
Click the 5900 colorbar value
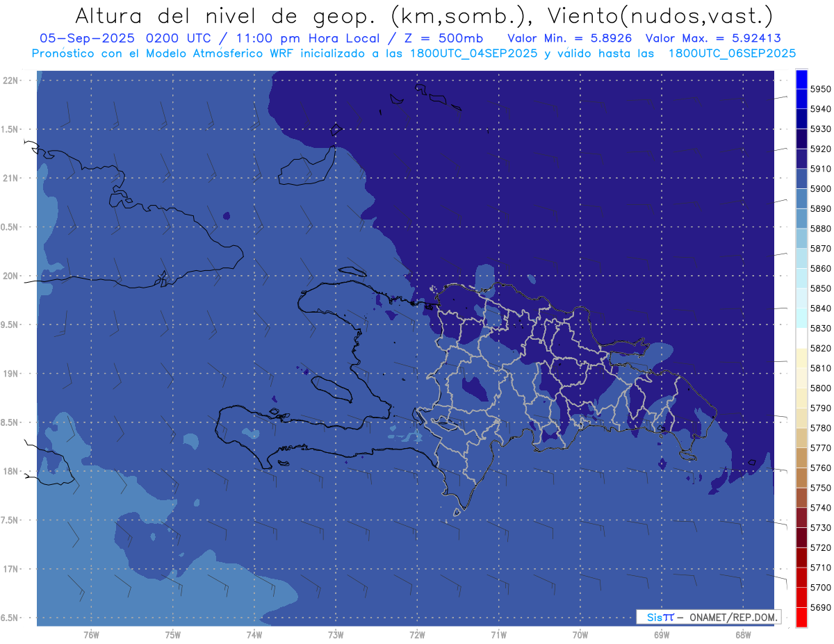[820, 188]
